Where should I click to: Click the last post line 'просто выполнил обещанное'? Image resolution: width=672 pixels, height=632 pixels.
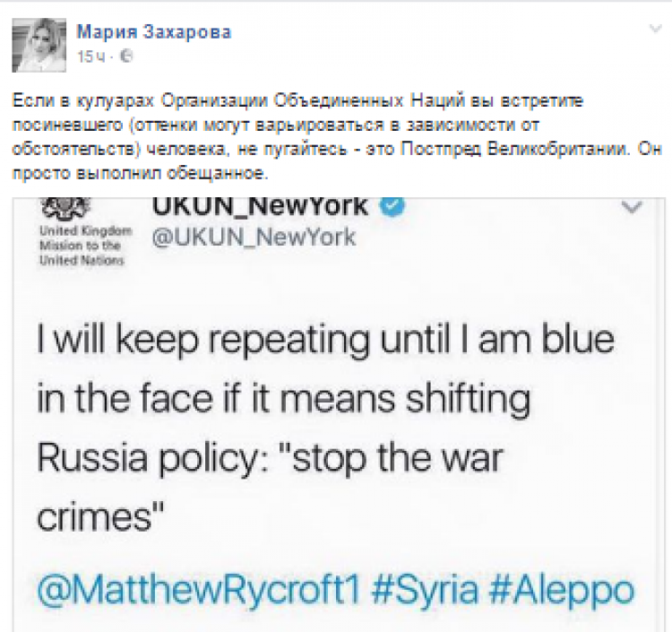tap(140, 174)
